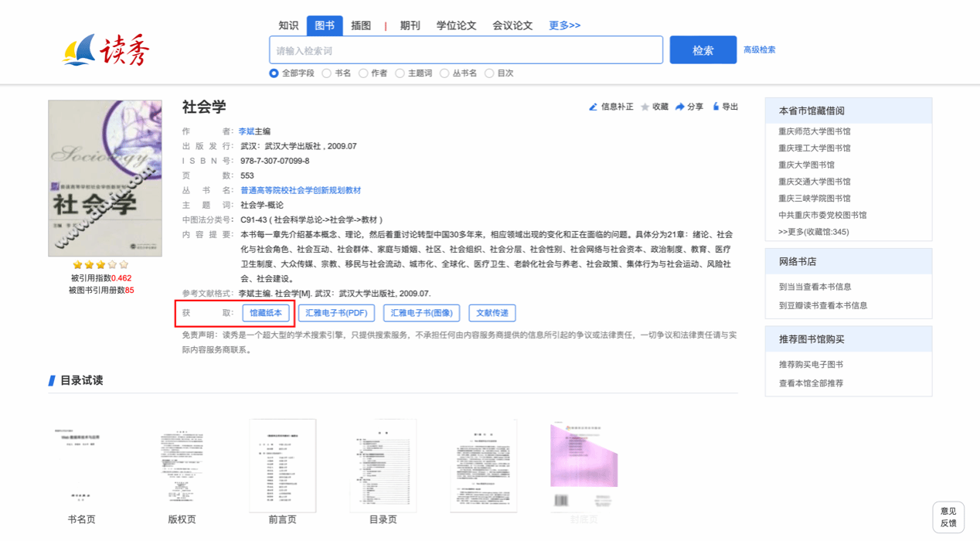Click the 收藏 star icon
The height and width of the screenshot is (541, 980).
645,107
